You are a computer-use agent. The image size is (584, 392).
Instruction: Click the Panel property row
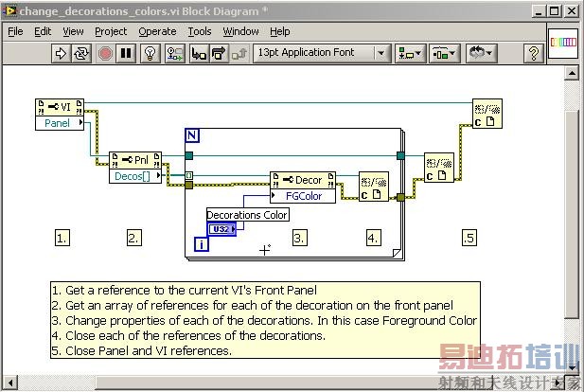click(60, 123)
